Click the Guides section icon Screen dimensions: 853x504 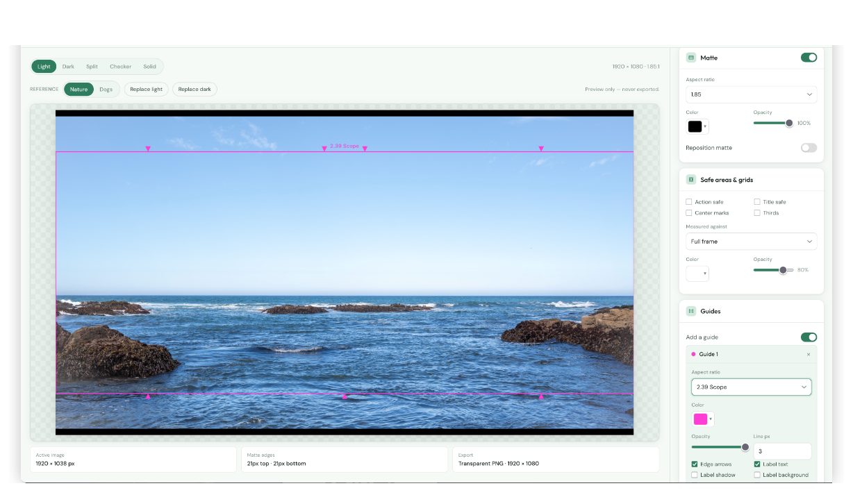click(691, 311)
